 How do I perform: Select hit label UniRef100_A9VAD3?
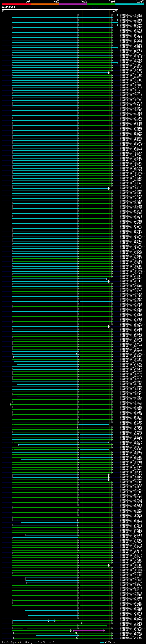[x=131, y=27]
